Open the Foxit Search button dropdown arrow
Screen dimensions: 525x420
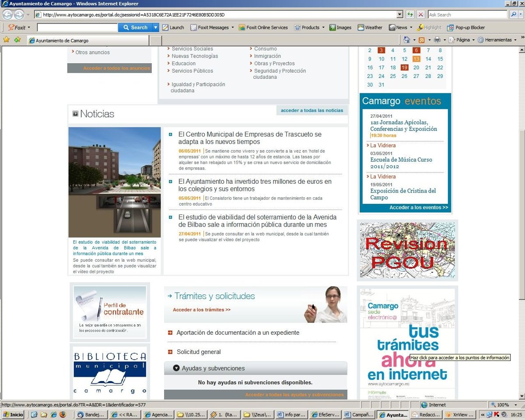(155, 27)
